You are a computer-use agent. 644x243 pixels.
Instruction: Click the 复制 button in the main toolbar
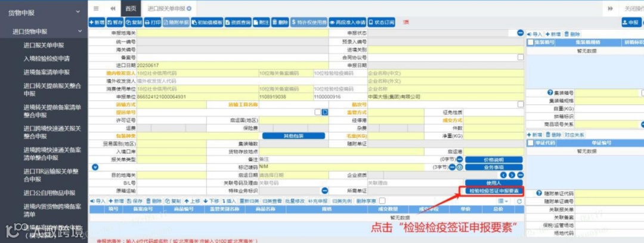coord(133,22)
